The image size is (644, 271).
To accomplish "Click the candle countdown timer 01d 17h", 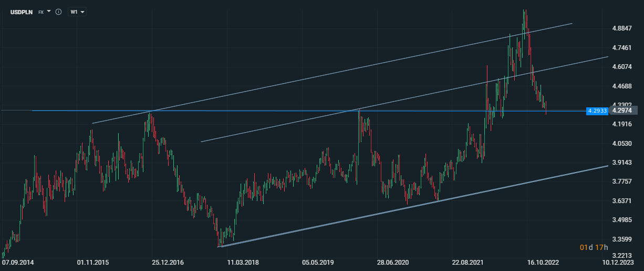I will tap(594, 247).
